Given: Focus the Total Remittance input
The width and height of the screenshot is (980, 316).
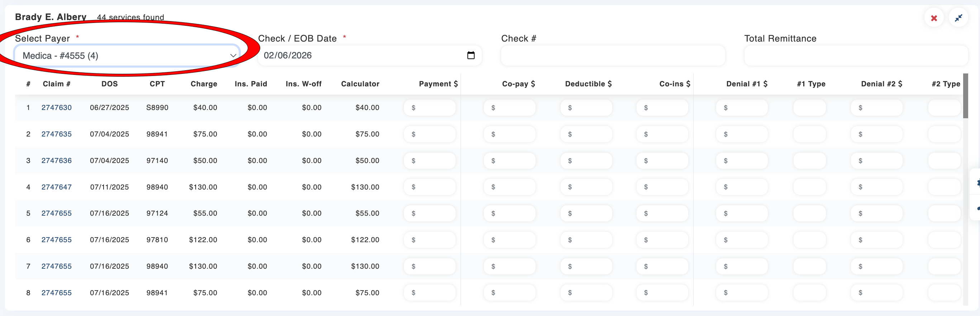Looking at the screenshot, I should click(x=856, y=56).
